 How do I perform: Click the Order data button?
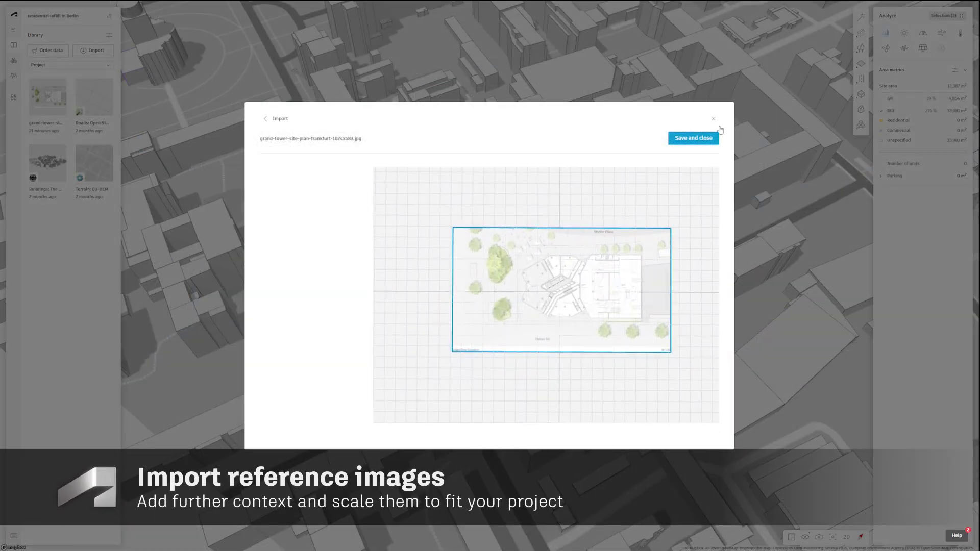48,51
